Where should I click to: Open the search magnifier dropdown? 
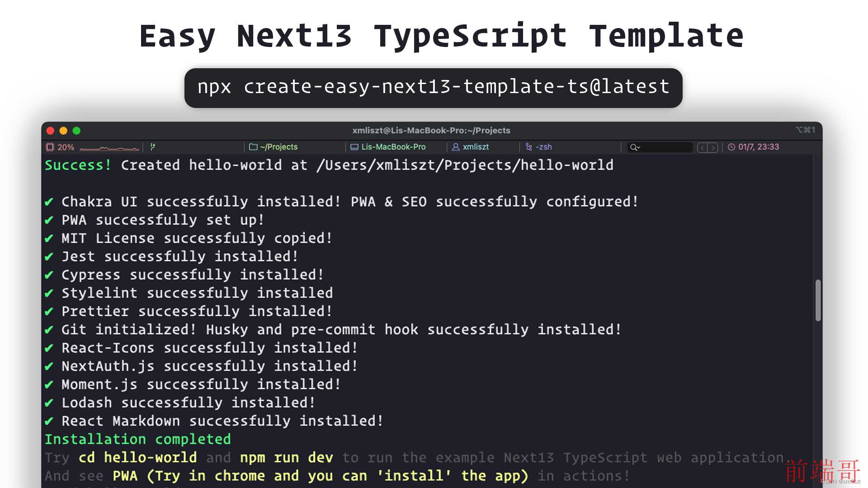coord(635,147)
